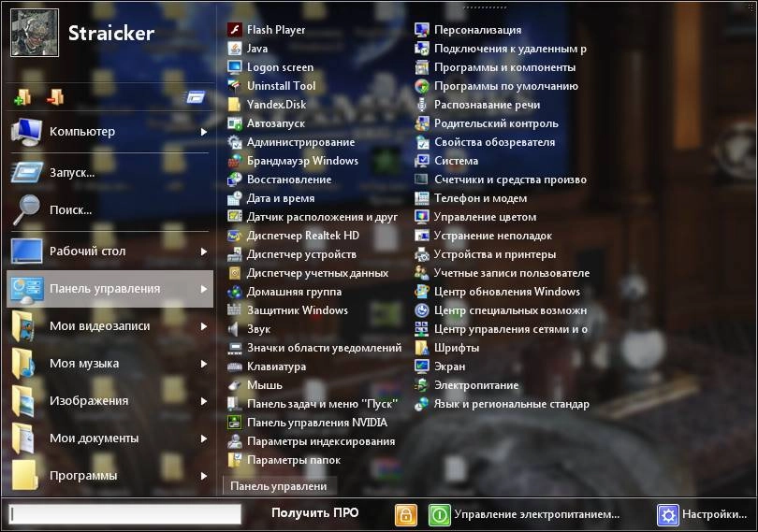This screenshot has width=758, height=532.
Task: Open Панель управления NVIDIA icon
Action: pos(235,423)
